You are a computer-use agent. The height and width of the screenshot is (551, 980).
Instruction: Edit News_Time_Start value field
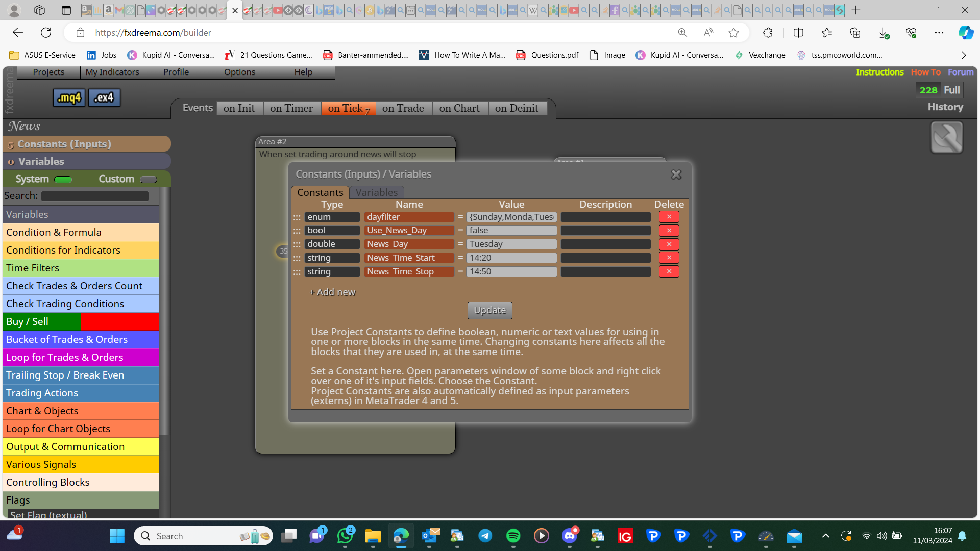511,258
